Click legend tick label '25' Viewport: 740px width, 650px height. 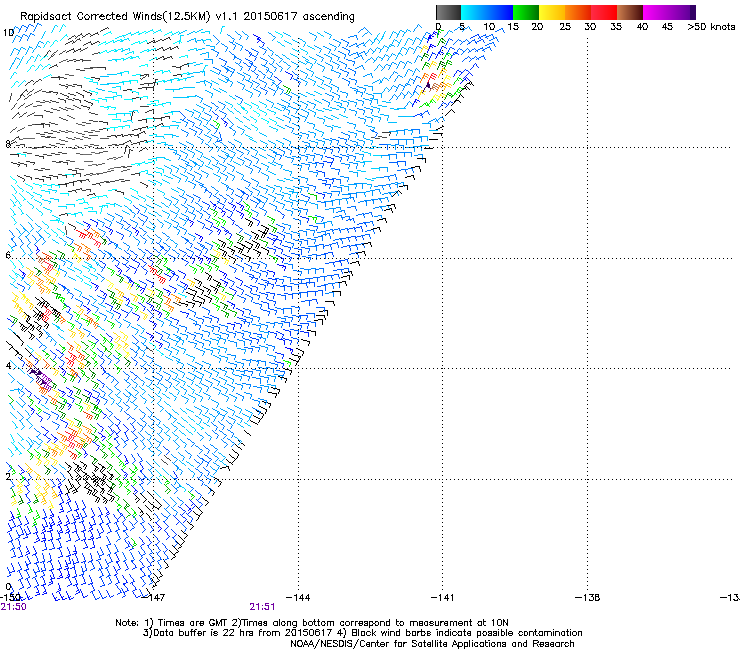click(565, 26)
